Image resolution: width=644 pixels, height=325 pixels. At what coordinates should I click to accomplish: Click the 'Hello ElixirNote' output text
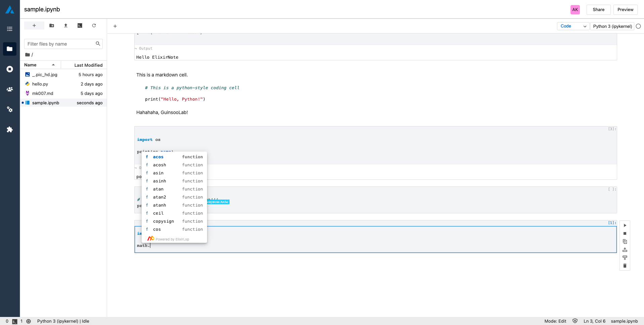point(157,57)
